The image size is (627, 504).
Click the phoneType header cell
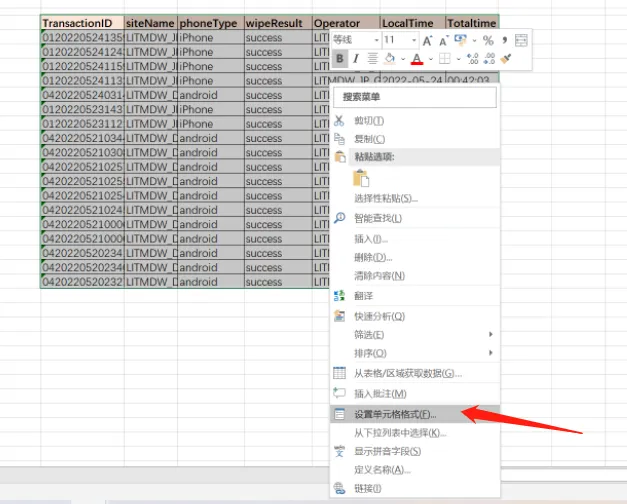[x=211, y=23]
